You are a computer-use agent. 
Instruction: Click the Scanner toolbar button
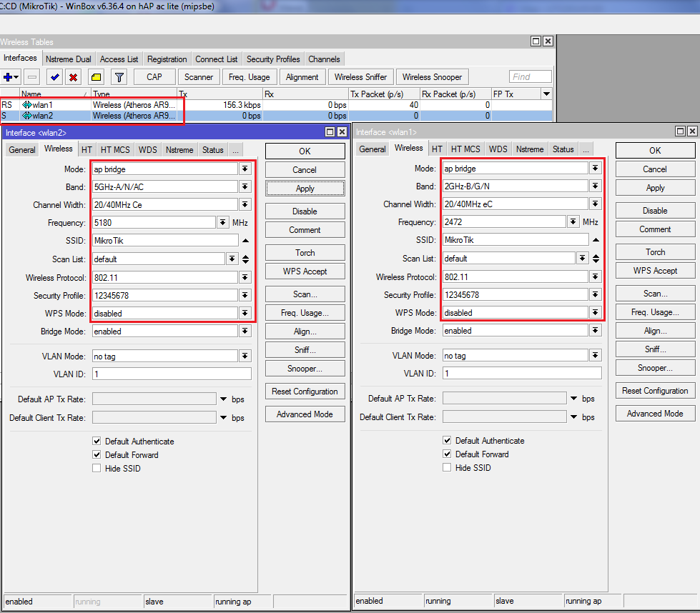(199, 77)
